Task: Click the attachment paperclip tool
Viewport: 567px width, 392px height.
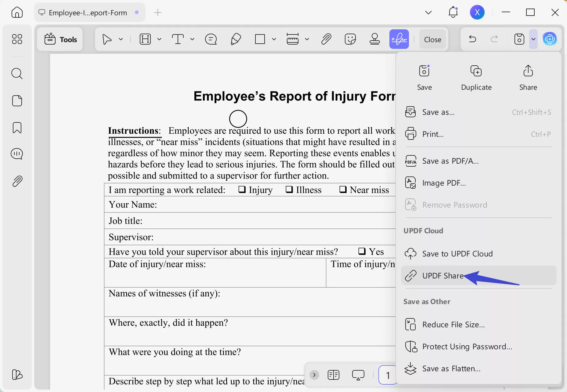Action: (x=326, y=39)
